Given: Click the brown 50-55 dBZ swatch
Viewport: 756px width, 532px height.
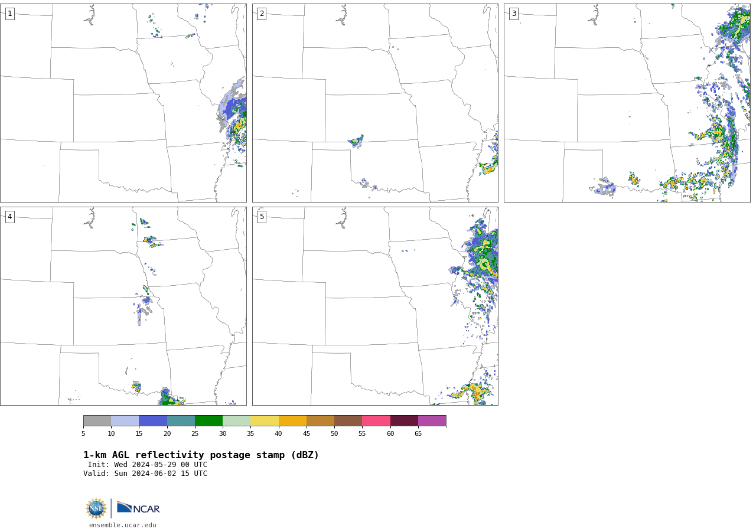Looking at the screenshot, I should pyautogui.click(x=348, y=421).
